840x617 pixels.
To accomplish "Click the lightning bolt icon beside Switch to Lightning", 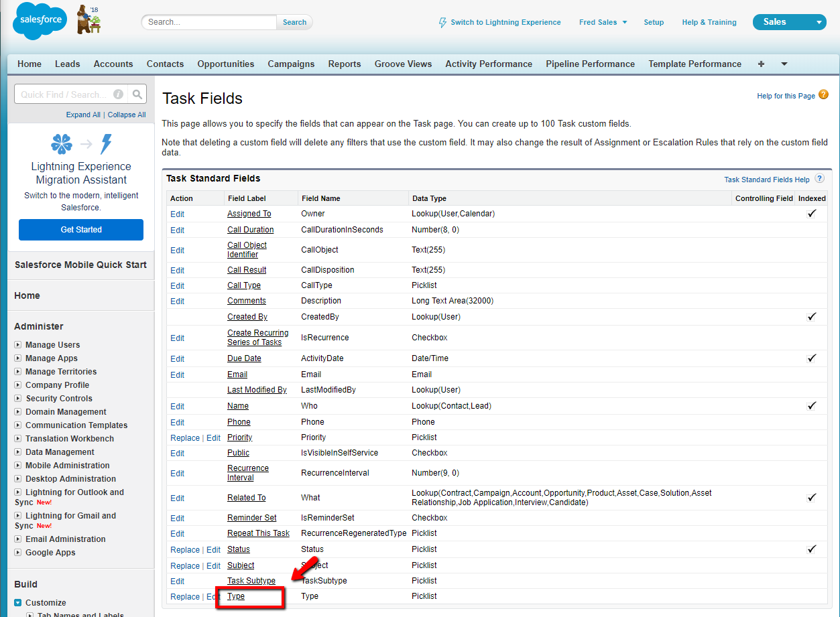I will (442, 22).
